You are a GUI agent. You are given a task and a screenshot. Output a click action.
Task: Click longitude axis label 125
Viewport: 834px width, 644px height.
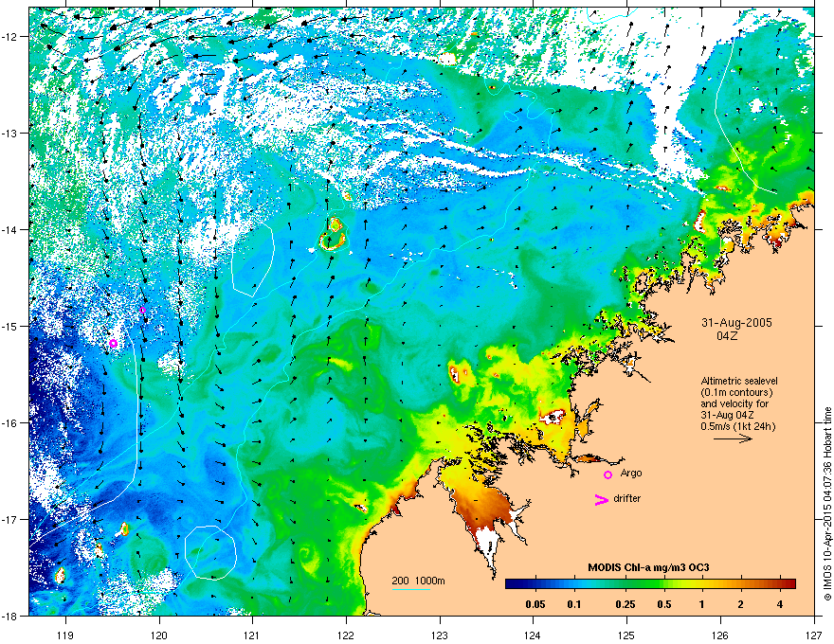(x=626, y=635)
